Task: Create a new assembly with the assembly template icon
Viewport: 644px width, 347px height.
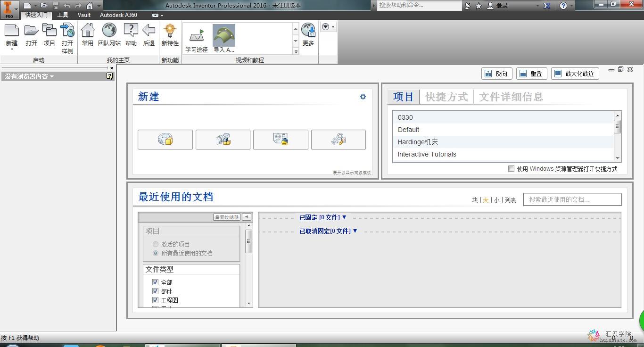Action: point(223,140)
